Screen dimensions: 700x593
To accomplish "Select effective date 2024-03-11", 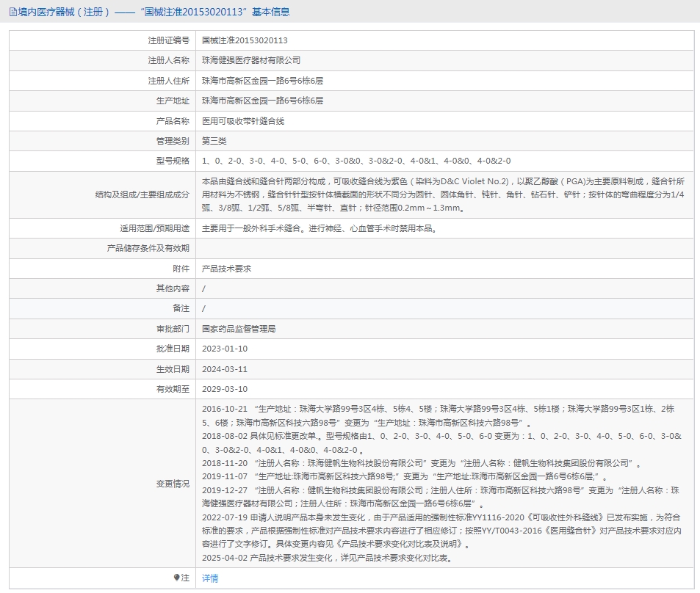I will click(225, 369).
